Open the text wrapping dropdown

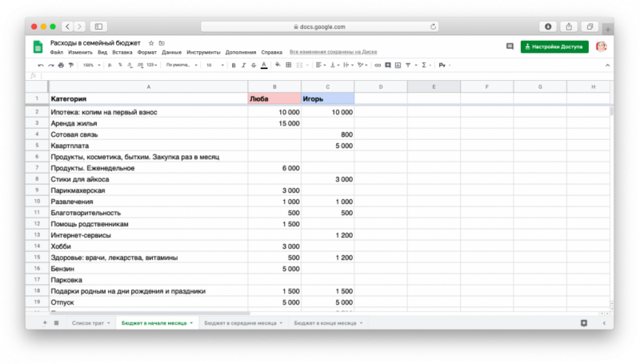[x=348, y=66]
